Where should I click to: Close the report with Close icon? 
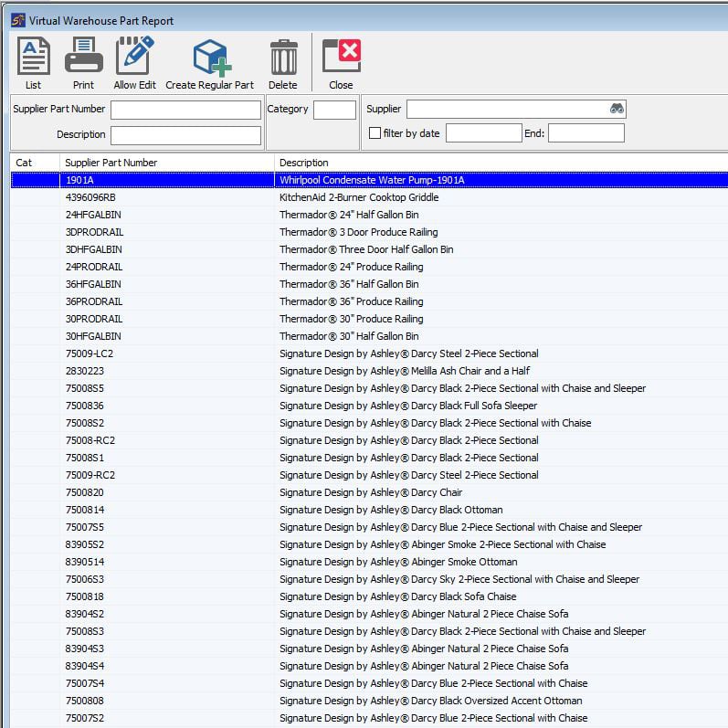[341, 58]
